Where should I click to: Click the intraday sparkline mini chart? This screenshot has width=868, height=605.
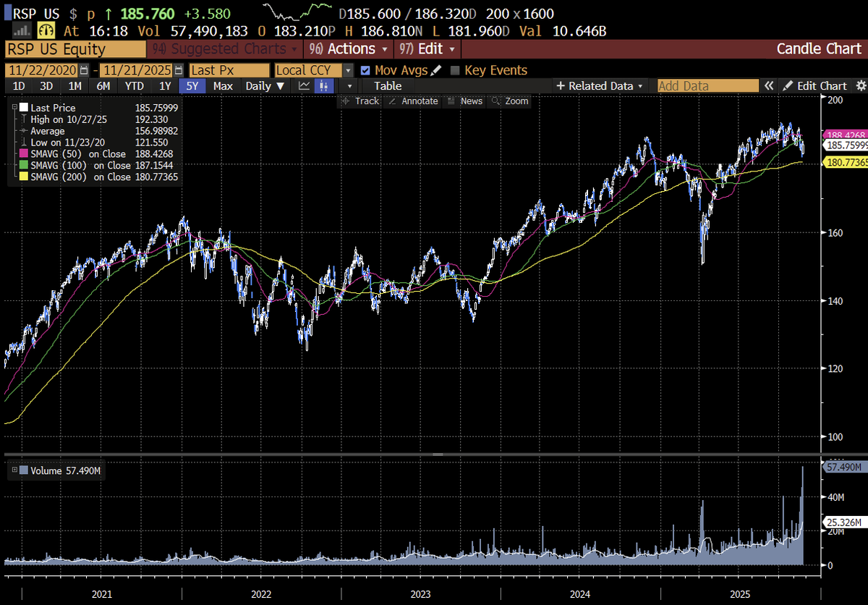point(297,10)
